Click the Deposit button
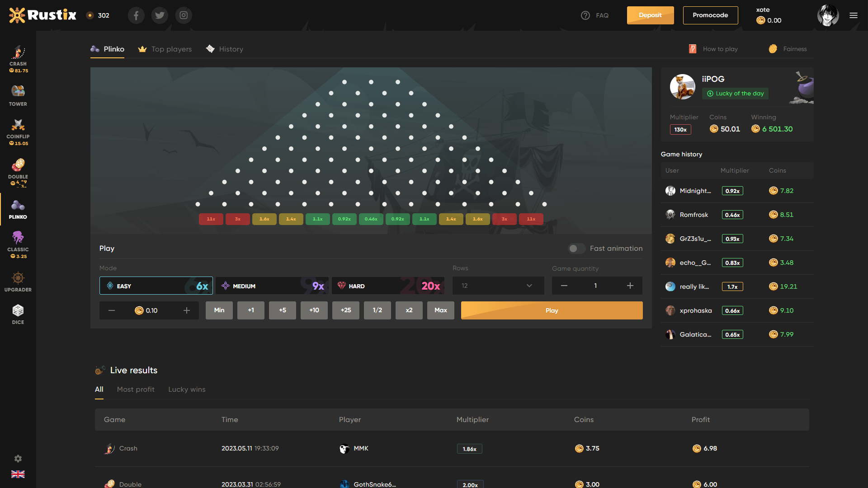 pyautogui.click(x=650, y=15)
